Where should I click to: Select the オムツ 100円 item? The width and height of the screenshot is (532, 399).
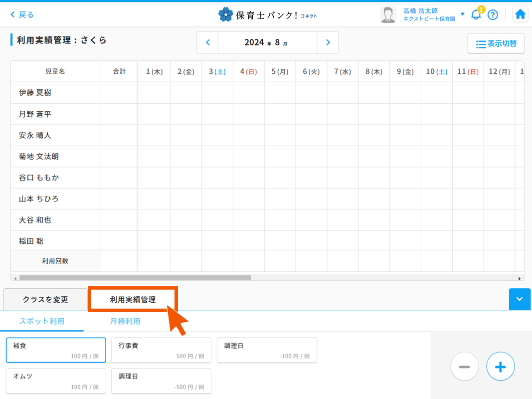pos(55,381)
